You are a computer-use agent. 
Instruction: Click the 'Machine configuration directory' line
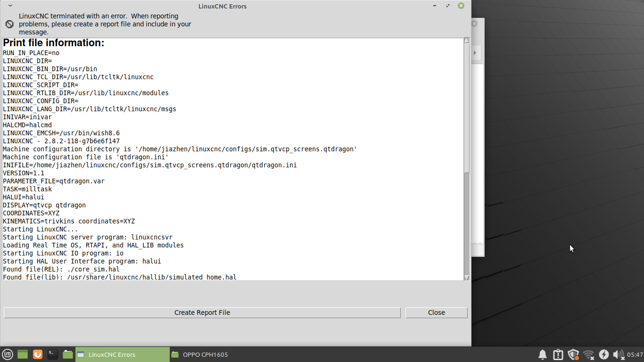click(180, 149)
